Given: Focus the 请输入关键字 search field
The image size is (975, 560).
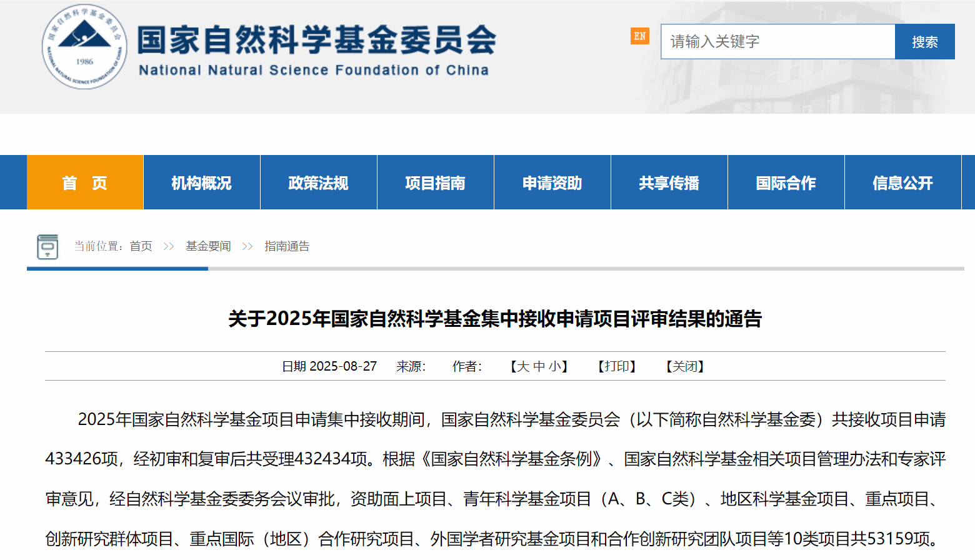Looking at the screenshot, I should (778, 42).
